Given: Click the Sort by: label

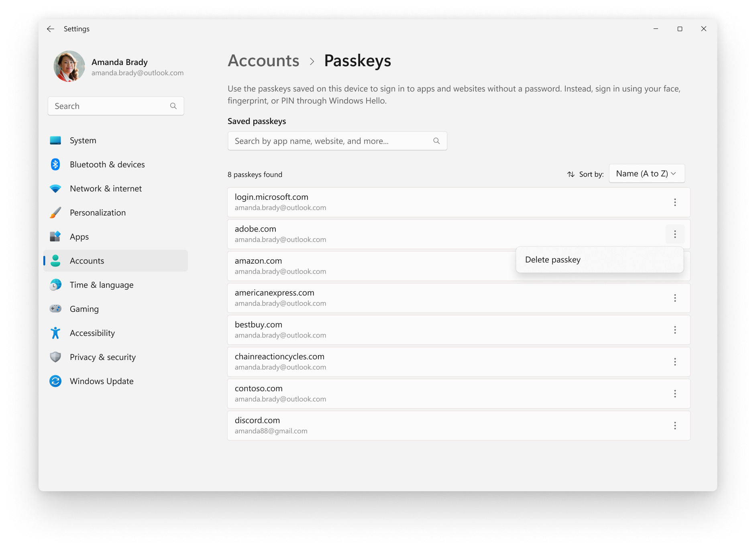Looking at the screenshot, I should tap(591, 174).
